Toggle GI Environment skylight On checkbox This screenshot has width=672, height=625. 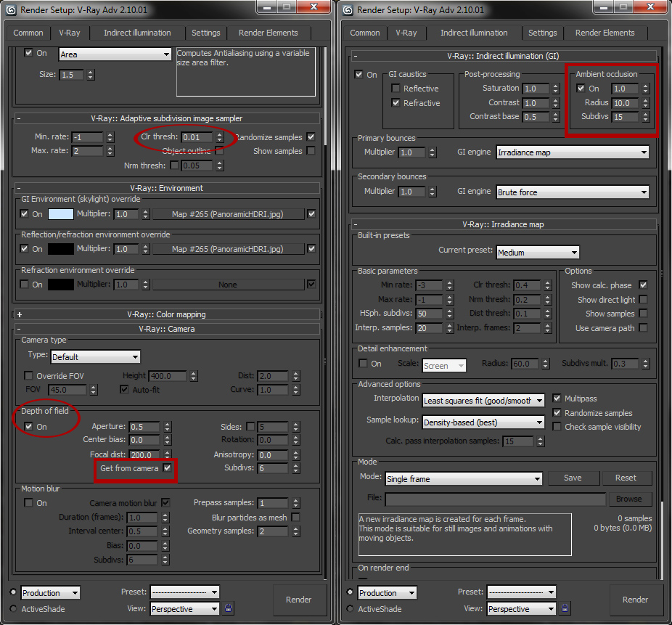coord(25,213)
